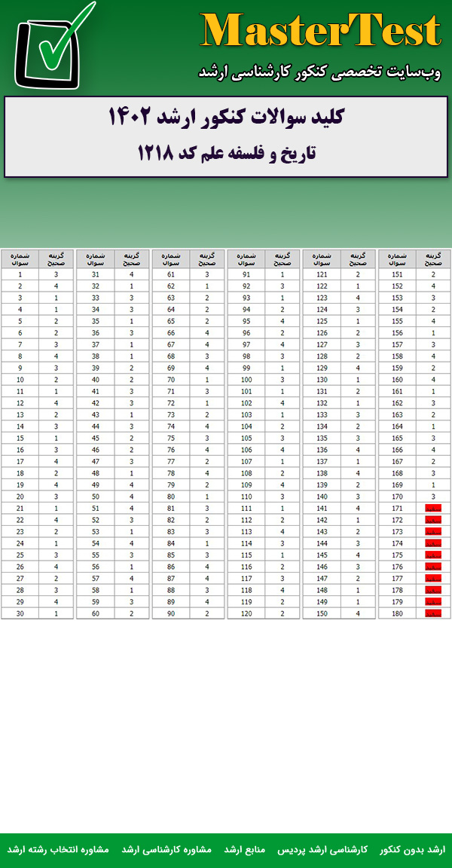
Task: Select the question number 61 cell
Action: coord(171,275)
